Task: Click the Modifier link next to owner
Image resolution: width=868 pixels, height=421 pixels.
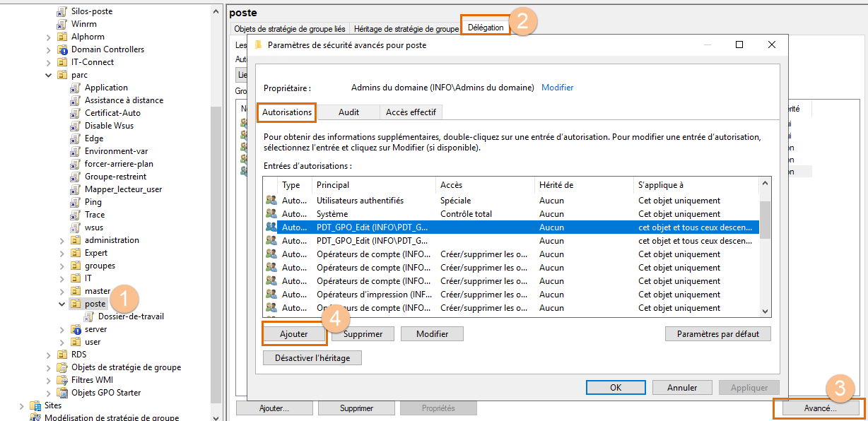Action: point(557,88)
